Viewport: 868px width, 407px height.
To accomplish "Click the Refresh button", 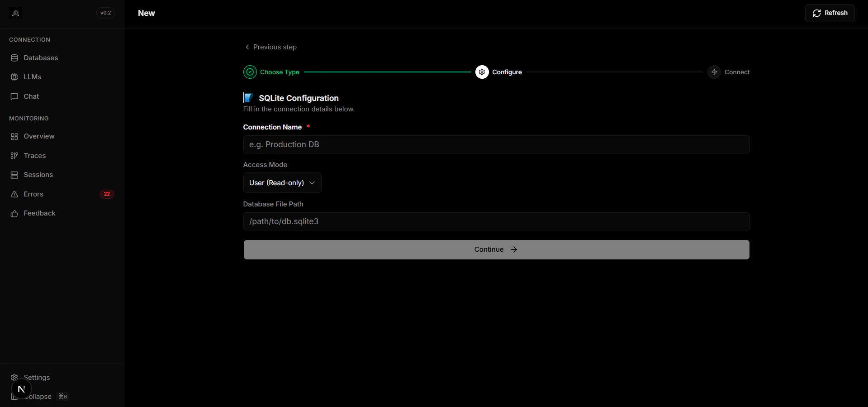I will pyautogui.click(x=830, y=13).
